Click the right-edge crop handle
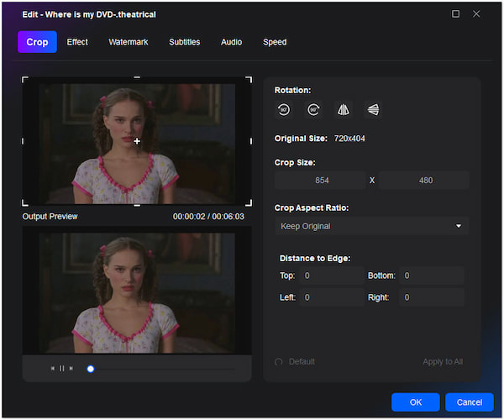The image size is (504, 420). [251, 141]
